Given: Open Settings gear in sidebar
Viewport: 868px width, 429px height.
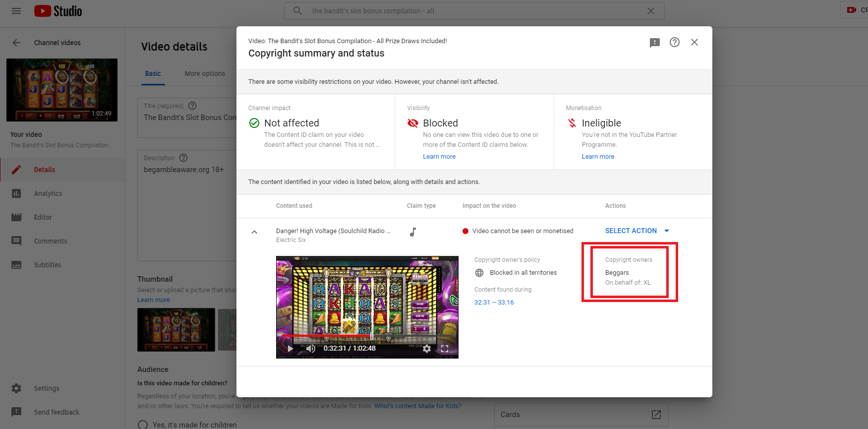Looking at the screenshot, I should (x=16, y=388).
